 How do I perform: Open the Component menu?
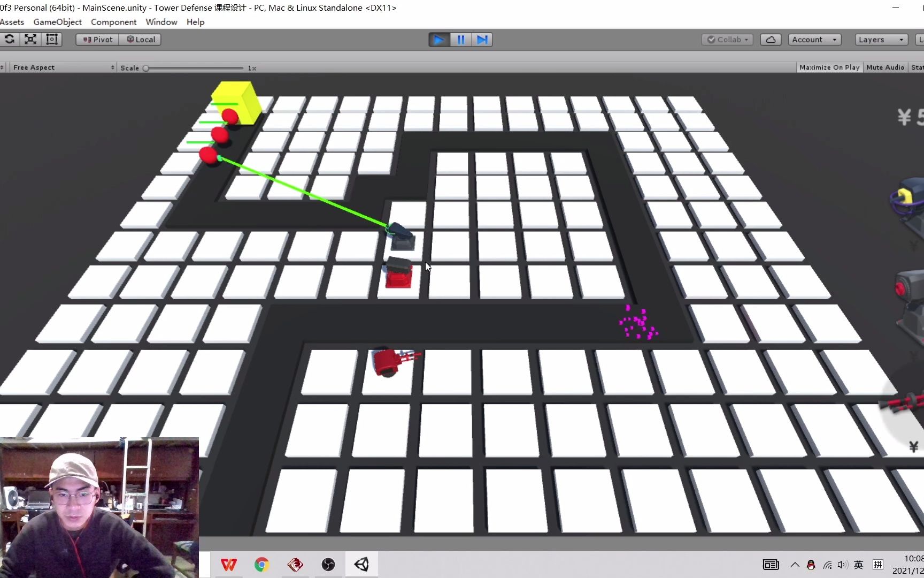coord(113,22)
